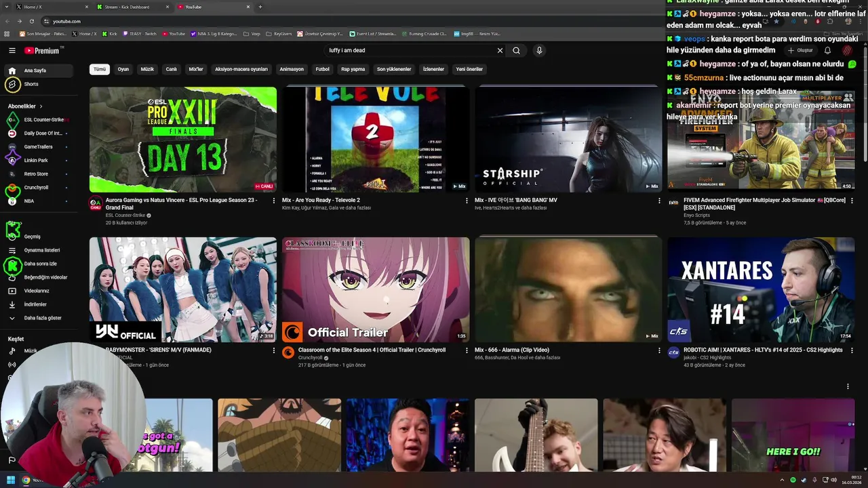Open a new browser tab plus button
Viewport: 868px width, 488px height.
[x=260, y=7]
